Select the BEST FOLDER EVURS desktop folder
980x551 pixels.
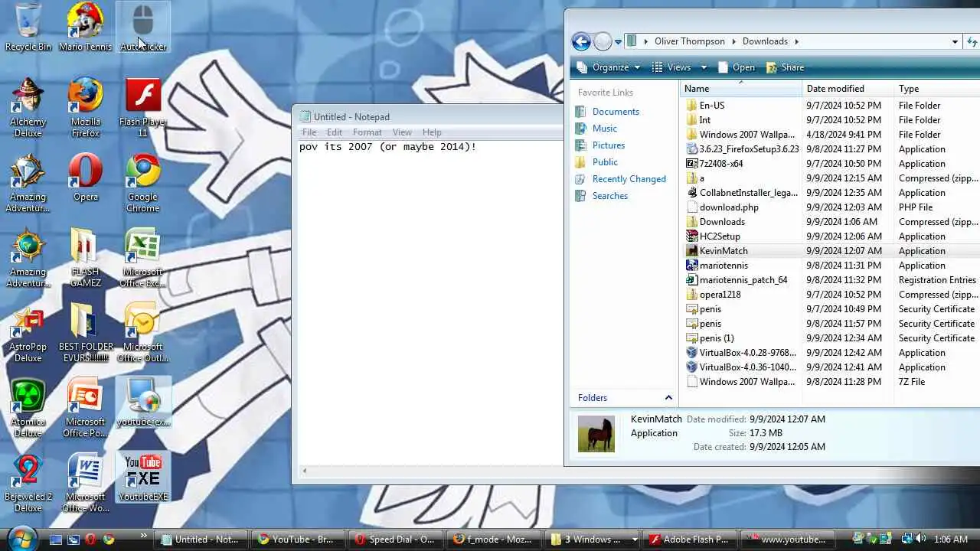(86, 332)
